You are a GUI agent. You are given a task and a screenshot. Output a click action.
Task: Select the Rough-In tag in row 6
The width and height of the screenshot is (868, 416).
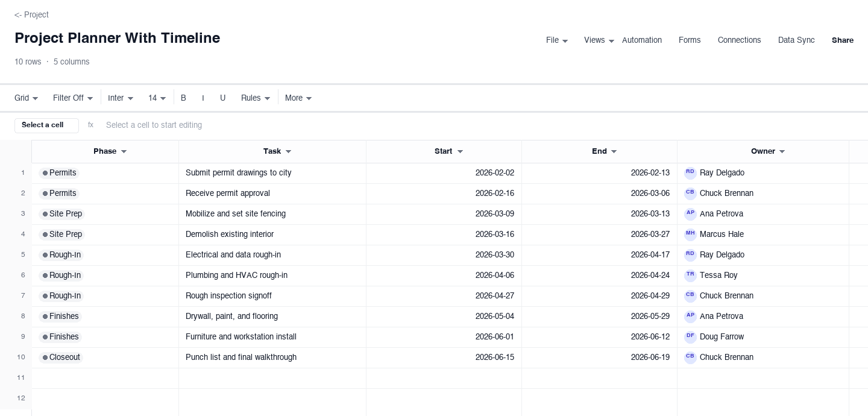pyautogui.click(x=61, y=276)
